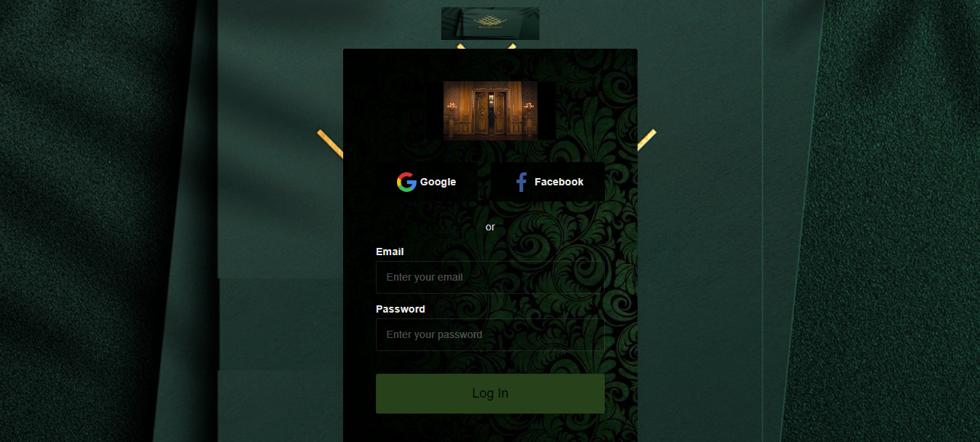Click the left candelabra in doors image
This screenshot has height=442, width=980.
coord(452,109)
